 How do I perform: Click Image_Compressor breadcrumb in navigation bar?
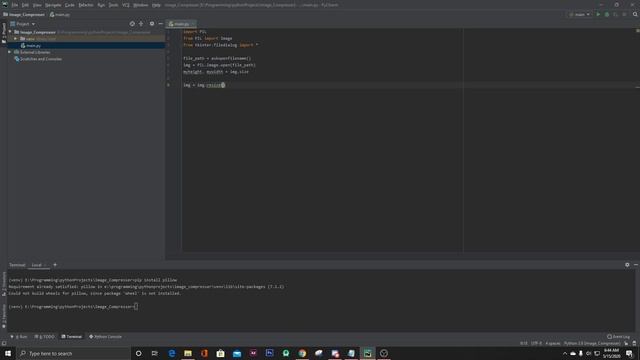(24, 15)
